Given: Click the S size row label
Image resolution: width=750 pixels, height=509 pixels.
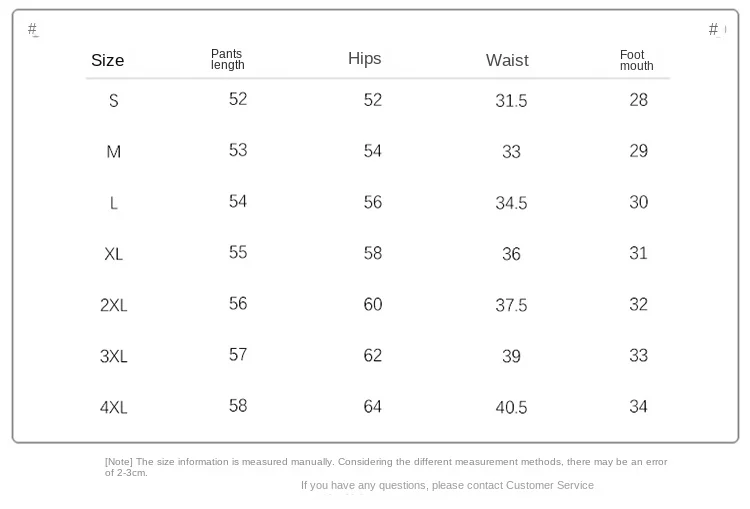Looking at the screenshot, I should [114, 101].
